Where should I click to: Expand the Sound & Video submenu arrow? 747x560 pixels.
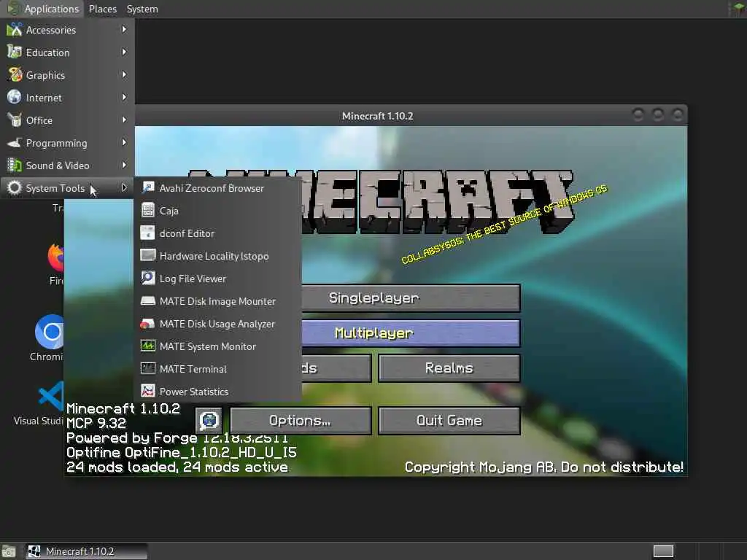pos(124,166)
